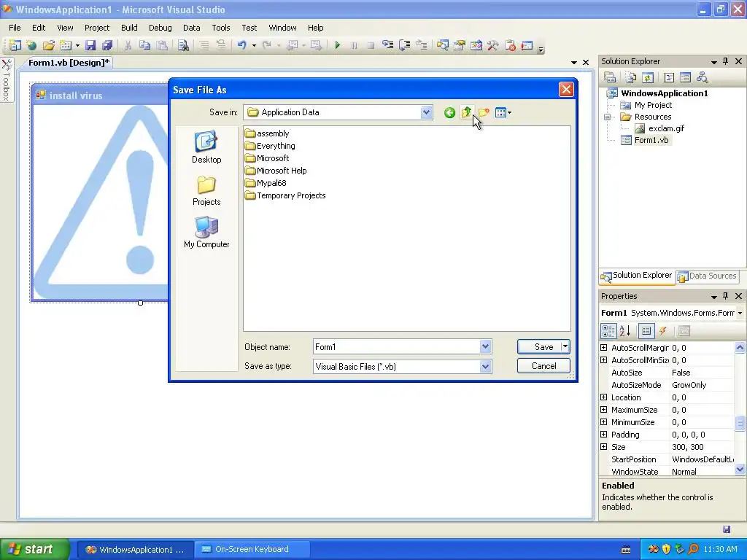Screen dimensions: 747x560
Task: Click the Open File folder toolbar icon
Action: pyautogui.click(x=48, y=45)
